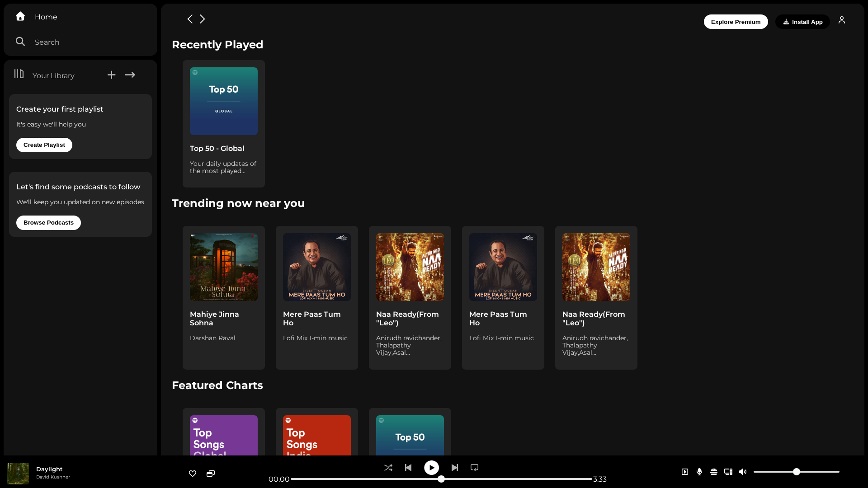This screenshot has height=488, width=868.
Task: Click the David Kushner artist name
Action: pyautogui.click(x=53, y=477)
